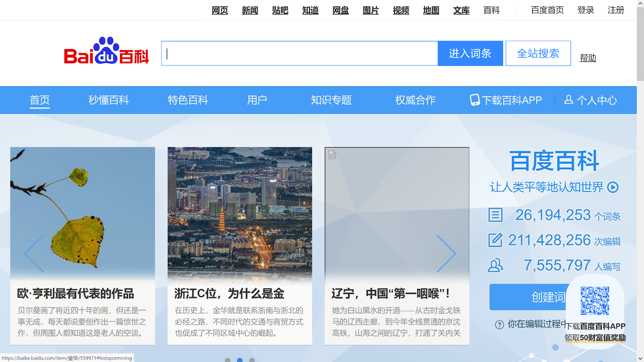Open the Jinhua city night thumbnail
The height and width of the screenshot is (362, 644).
240,213
